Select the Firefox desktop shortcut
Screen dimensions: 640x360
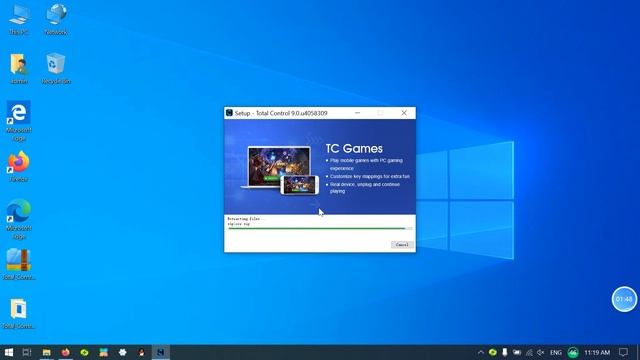tap(19, 166)
